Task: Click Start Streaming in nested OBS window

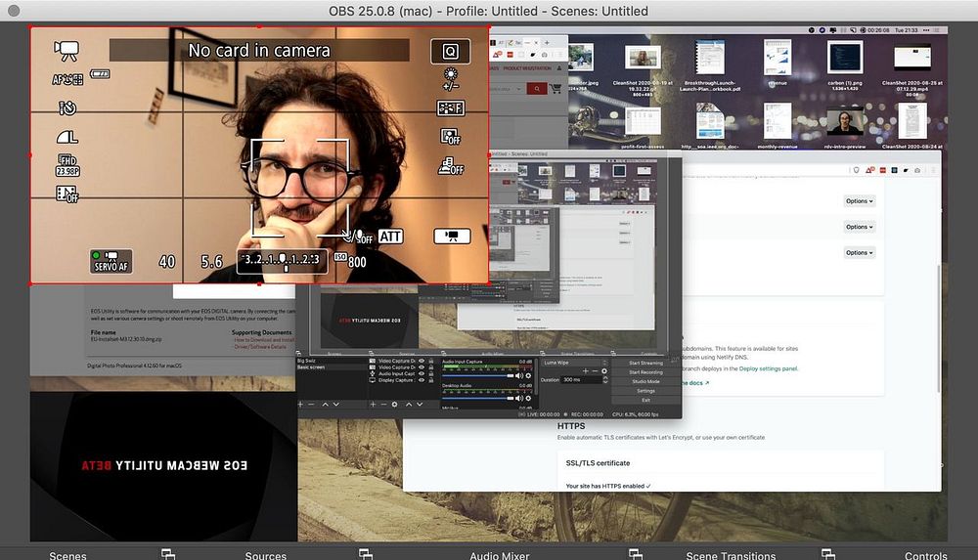Action: coord(645,363)
